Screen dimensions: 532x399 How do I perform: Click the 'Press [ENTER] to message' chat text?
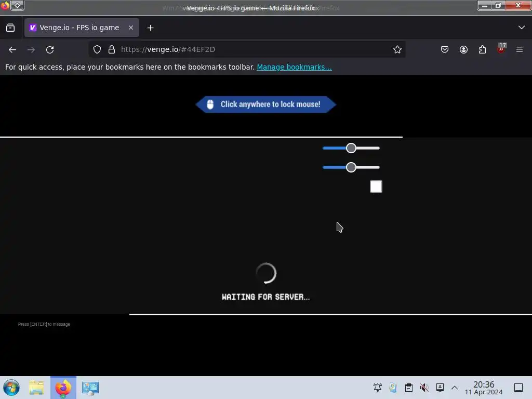point(44,324)
